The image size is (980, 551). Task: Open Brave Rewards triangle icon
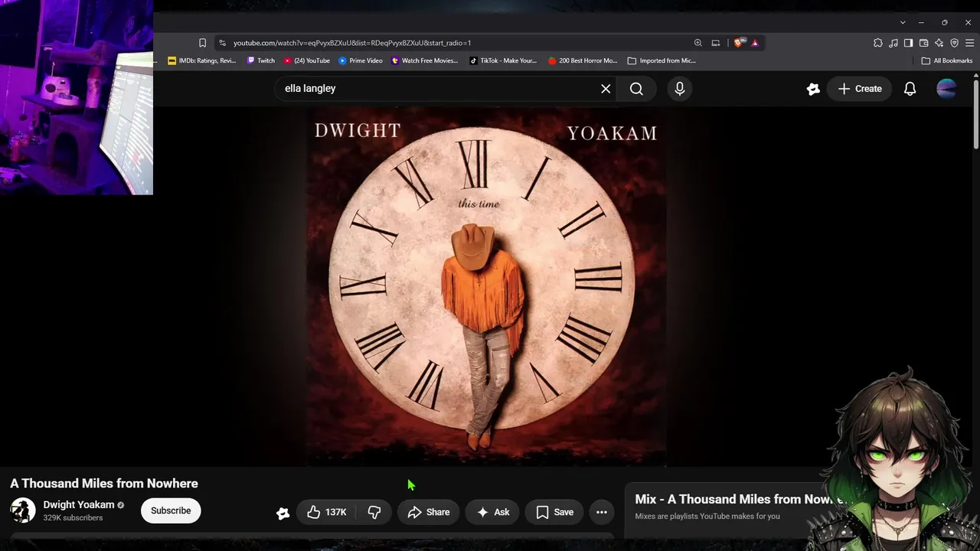pos(755,43)
